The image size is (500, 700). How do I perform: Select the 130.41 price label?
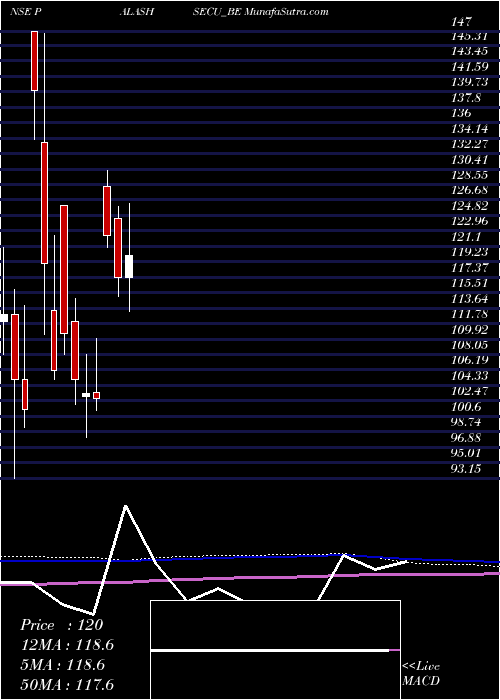click(x=470, y=160)
